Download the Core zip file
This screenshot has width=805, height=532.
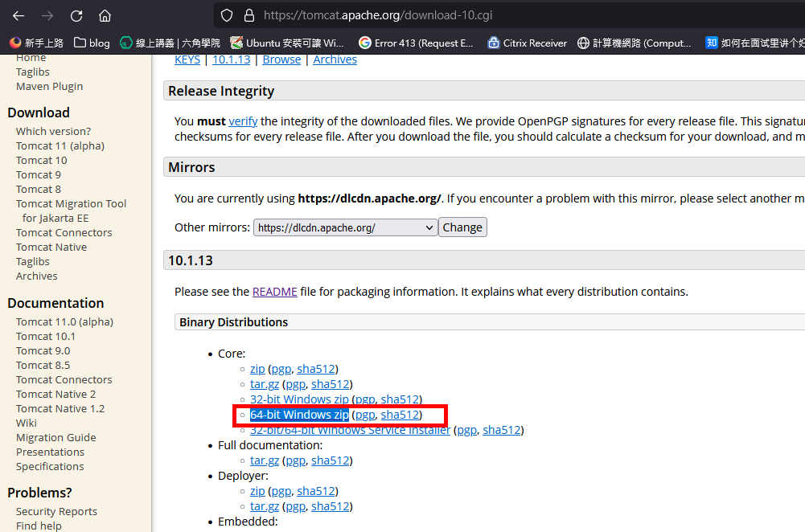[x=257, y=369]
